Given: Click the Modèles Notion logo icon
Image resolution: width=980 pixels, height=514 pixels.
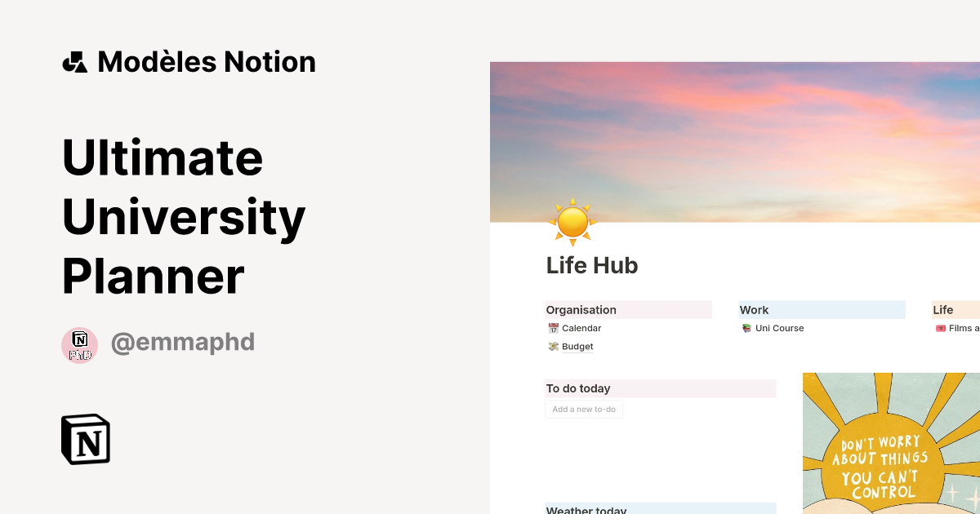Looking at the screenshot, I should 74,61.
